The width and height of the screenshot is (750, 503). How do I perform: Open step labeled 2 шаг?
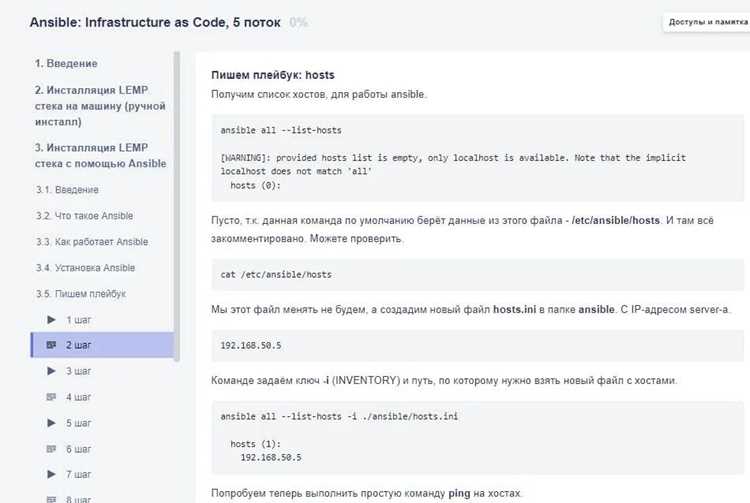coord(78,345)
